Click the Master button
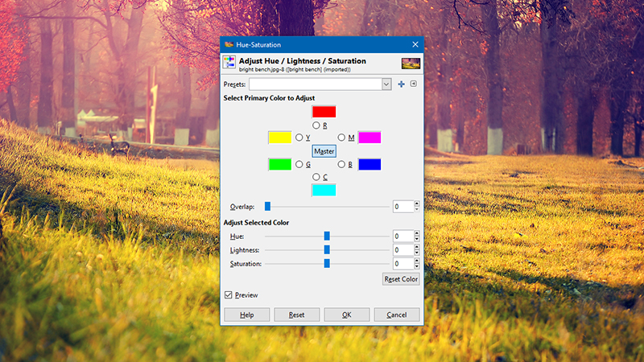Viewport: 644px width, 362px height. pos(324,151)
